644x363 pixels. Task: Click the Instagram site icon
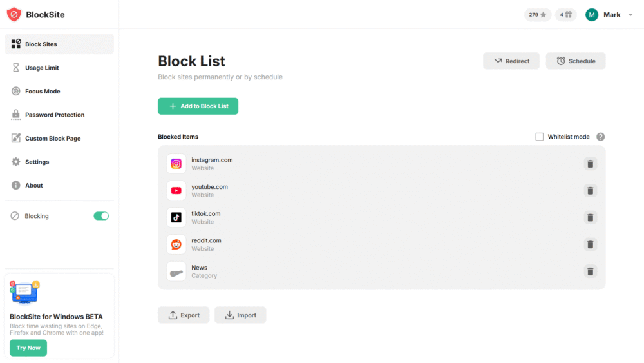click(176, 164)
